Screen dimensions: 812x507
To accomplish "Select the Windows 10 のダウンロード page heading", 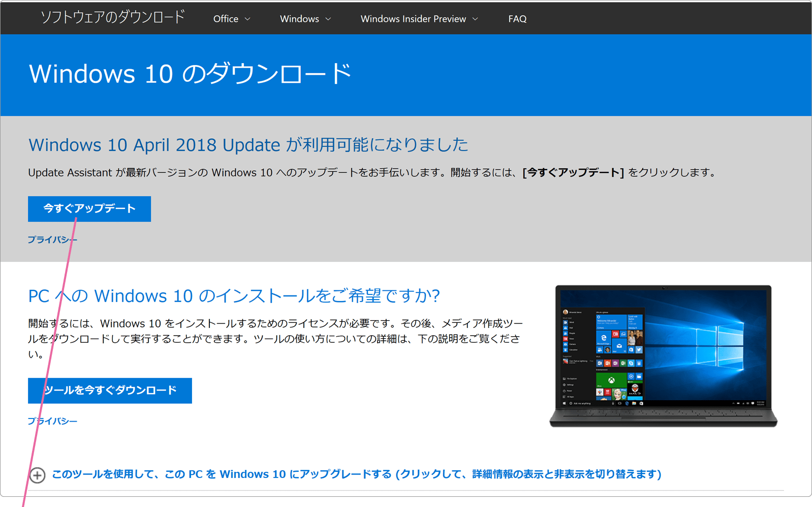I will point(190,74).
